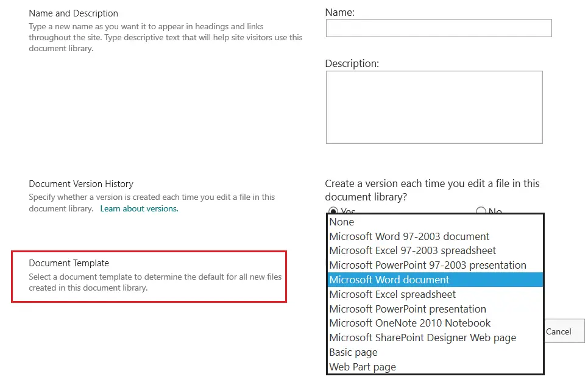This screenshot has width=588, height=382.
Task: Choose Microsoft Excel spreadsheet option
Action: (x=436, y=294)
